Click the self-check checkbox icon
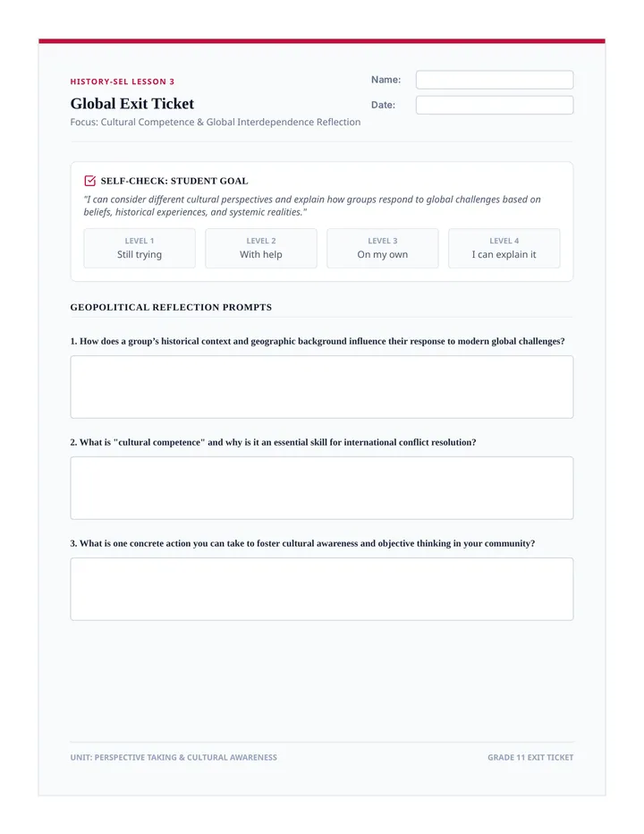The width and height of the screenshot is (644, 834). point(89,181)
